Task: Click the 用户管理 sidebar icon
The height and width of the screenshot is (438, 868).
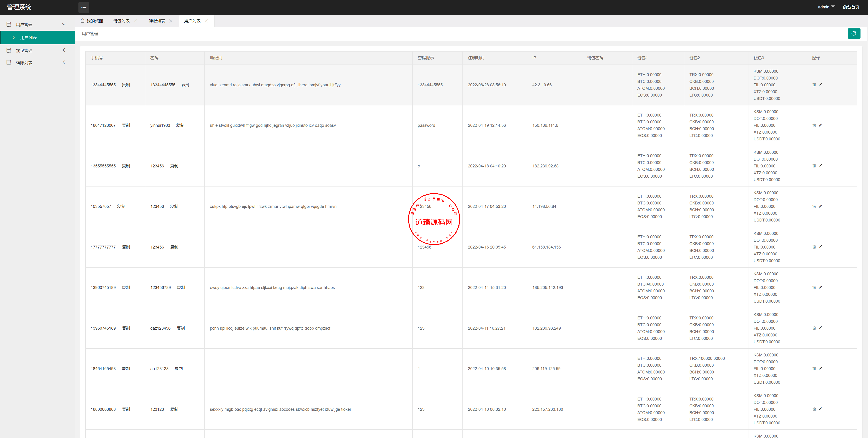Action: [9, 24]
